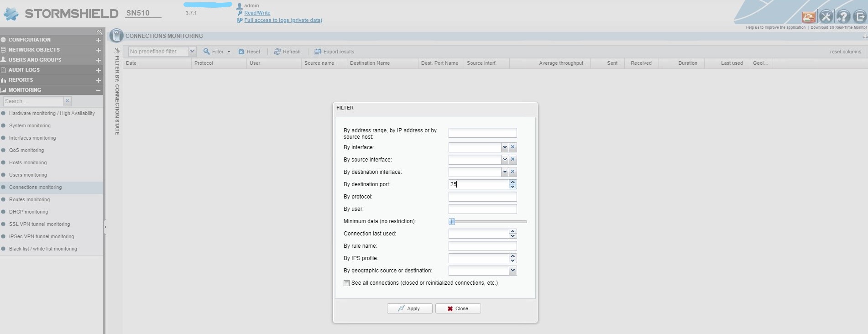Increase the By IPS profile value

pos(513,256)
